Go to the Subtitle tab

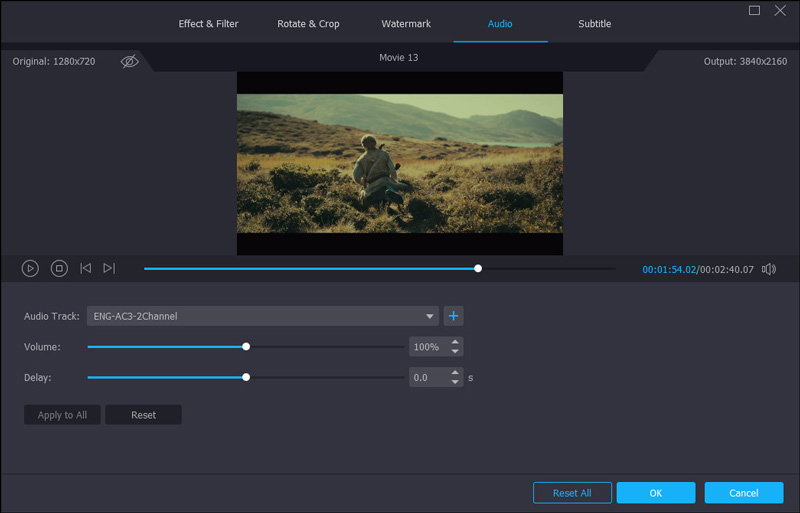(594, 24)
